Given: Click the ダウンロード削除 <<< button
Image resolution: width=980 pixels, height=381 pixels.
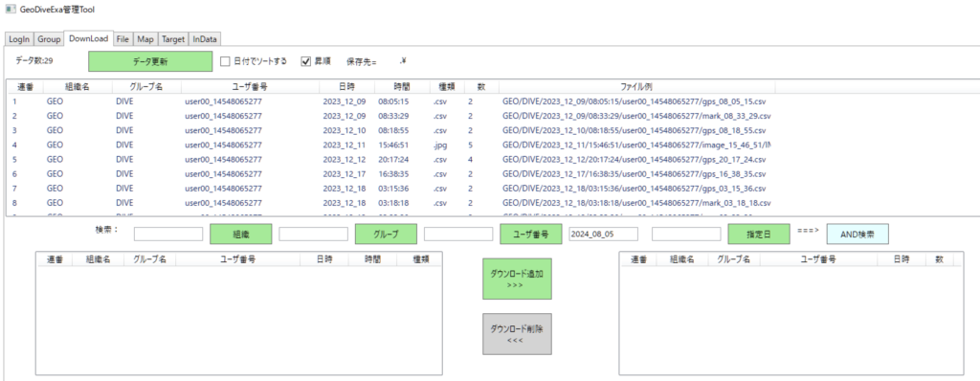Looking at the screenshot, I should 517,333.
